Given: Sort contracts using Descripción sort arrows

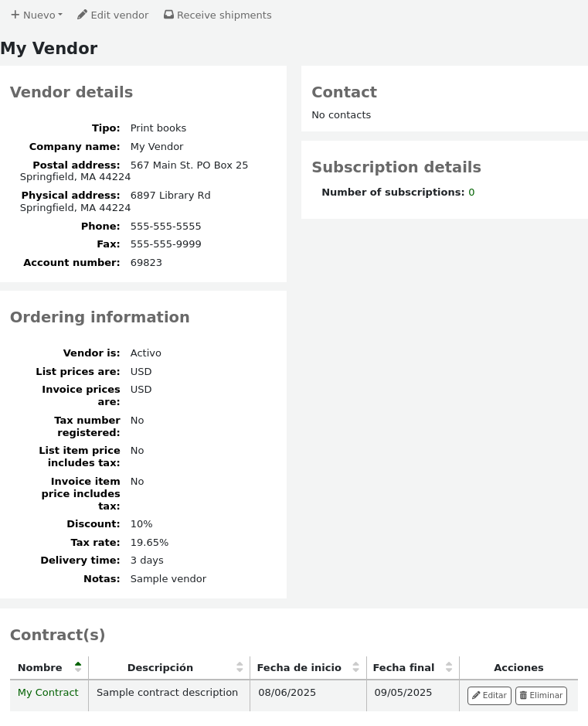Looking at the screenshot, I should point(240,667).
